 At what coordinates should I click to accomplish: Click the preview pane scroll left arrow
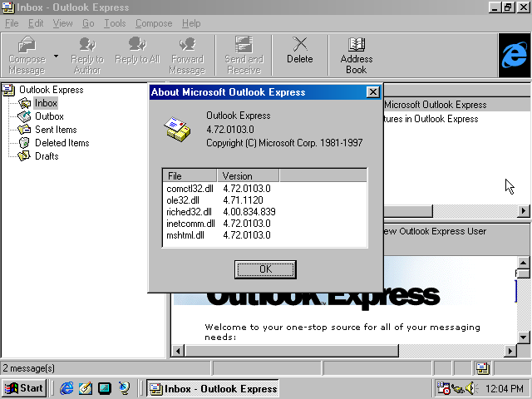tap(178, 351)
